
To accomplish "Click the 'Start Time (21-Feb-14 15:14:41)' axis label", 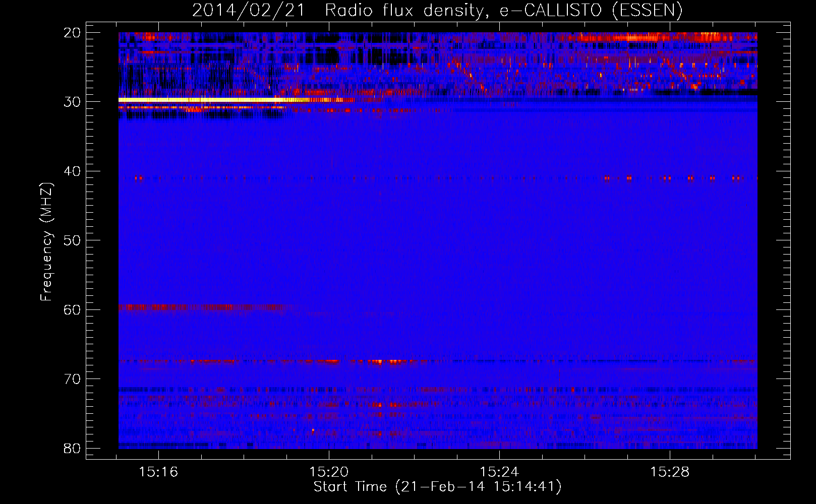I will (437, 487).
